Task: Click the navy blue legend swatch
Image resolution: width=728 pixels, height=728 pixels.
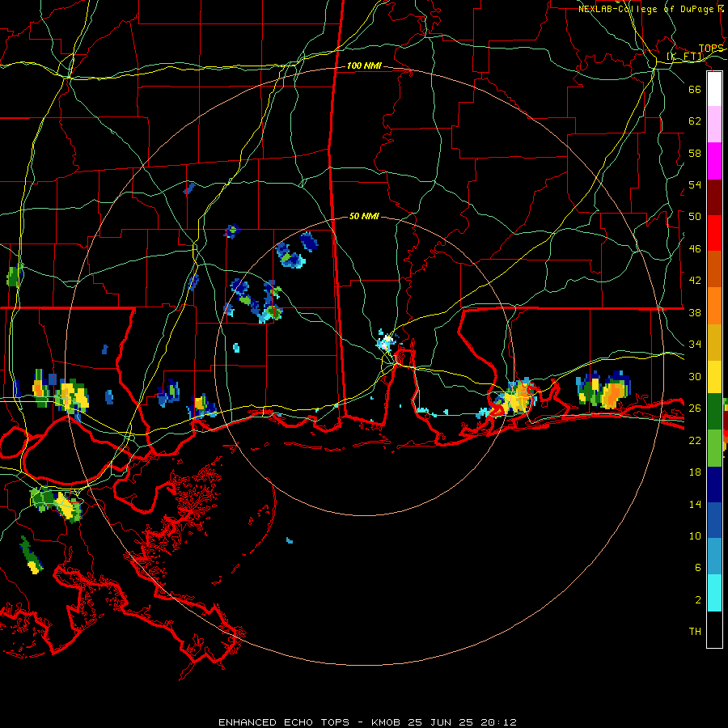Action: [714, 485]
